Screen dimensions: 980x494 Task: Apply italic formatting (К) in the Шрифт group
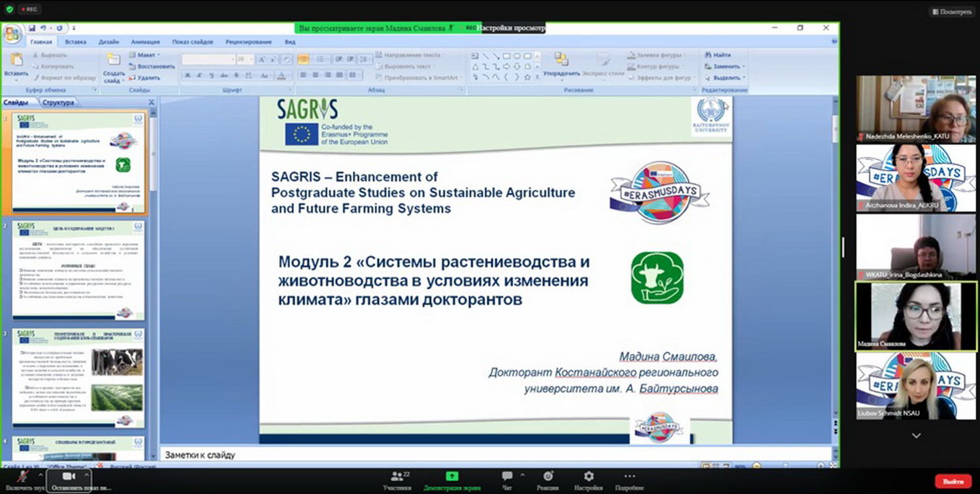click(200, 76)
